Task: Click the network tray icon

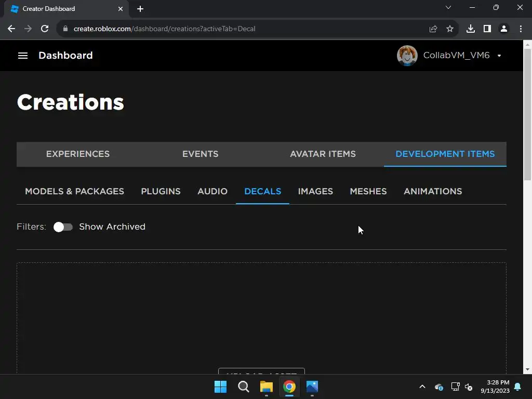Action: [x=455, y=387]
